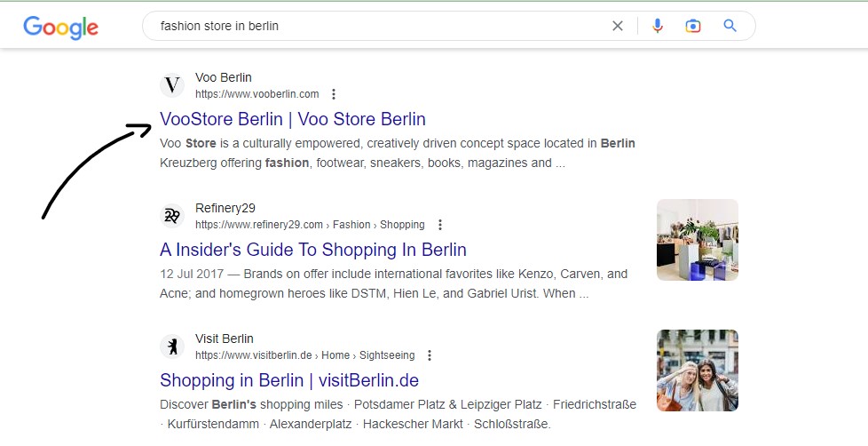Click the Google logo
Screen dimensions: 868x446
pos(61,28)
